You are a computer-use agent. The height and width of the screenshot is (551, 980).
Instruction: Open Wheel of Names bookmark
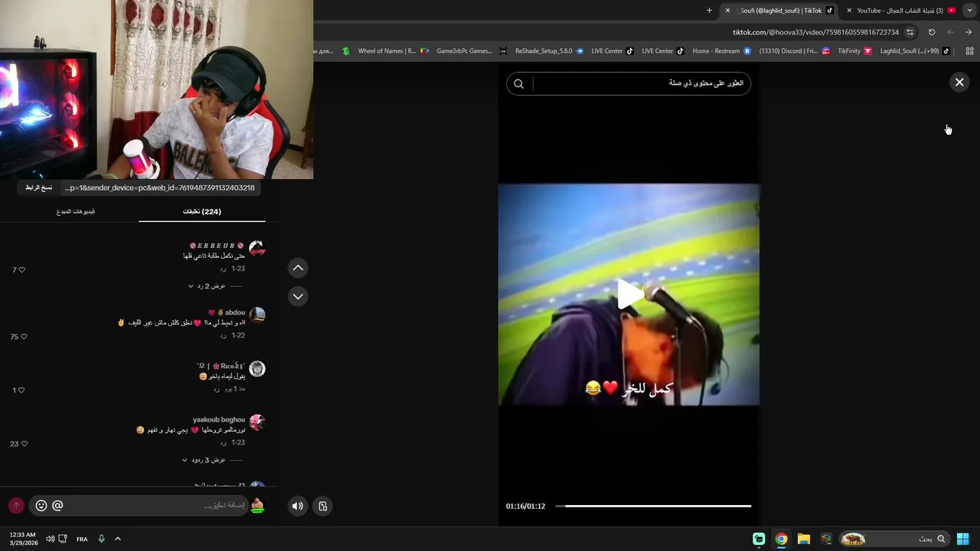coord(394,51)
